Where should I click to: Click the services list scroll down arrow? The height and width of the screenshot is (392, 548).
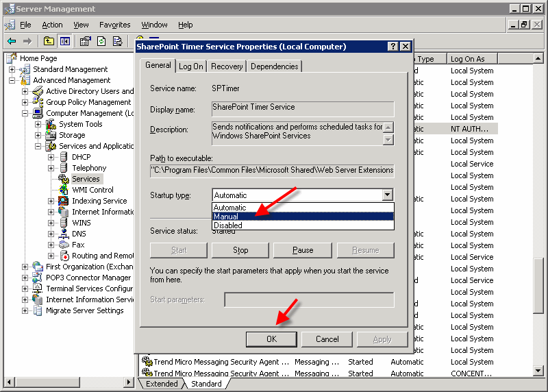tap(538, 370)
